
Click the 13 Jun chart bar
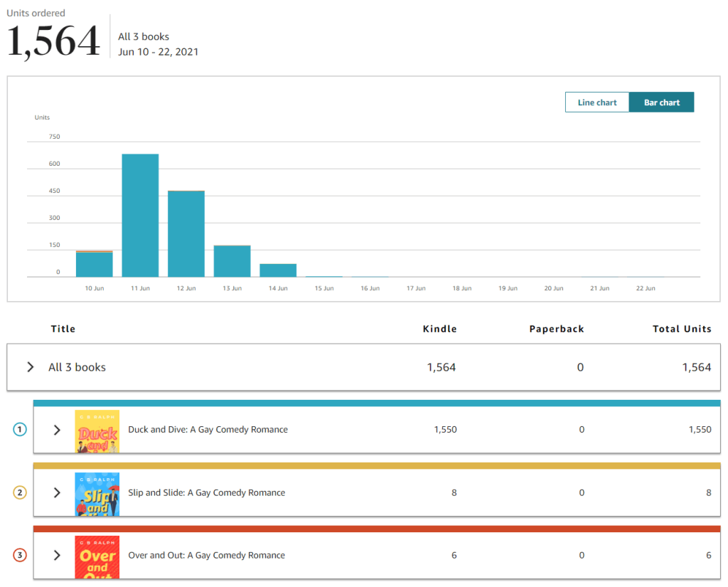(x=232, y=261)
